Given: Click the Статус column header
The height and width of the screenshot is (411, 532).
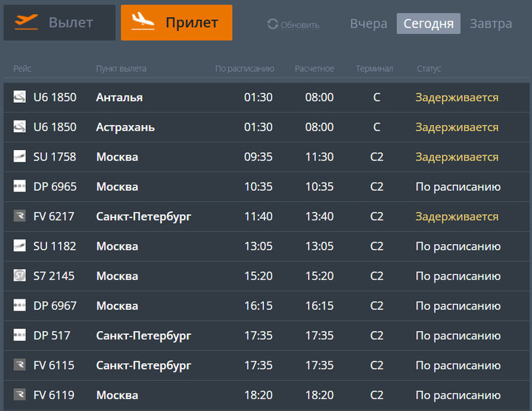Looking at the screenshot, I should click(x=429, y=69).
